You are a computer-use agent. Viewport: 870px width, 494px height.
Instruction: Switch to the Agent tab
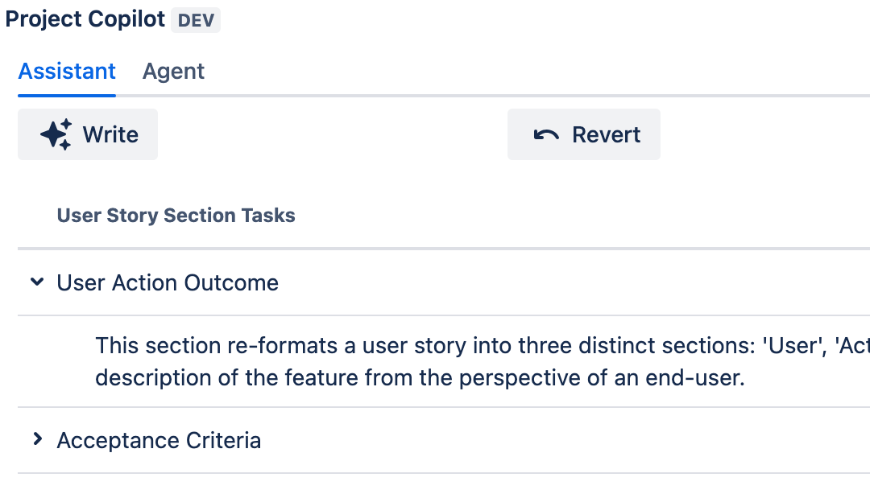click(173, 72)
